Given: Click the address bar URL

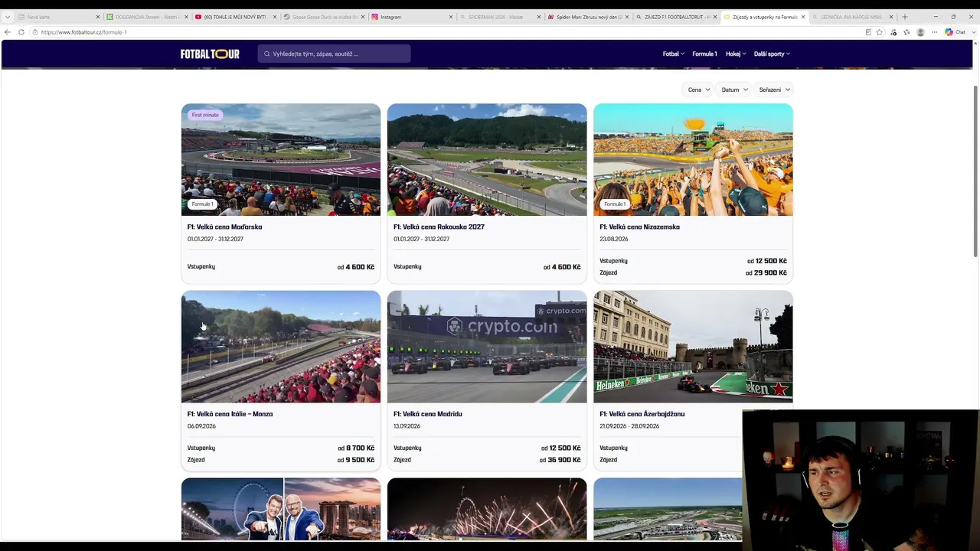Looking at the screenshot, I should 83,32.
